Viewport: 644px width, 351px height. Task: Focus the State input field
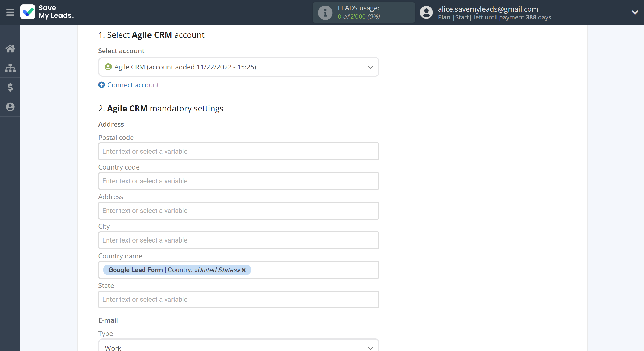click(x=239, y=299)
